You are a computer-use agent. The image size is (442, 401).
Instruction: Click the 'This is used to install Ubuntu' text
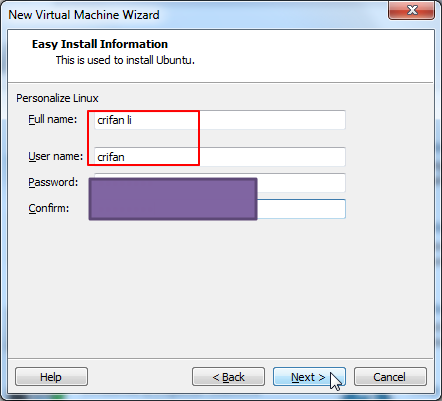point(125,60)
